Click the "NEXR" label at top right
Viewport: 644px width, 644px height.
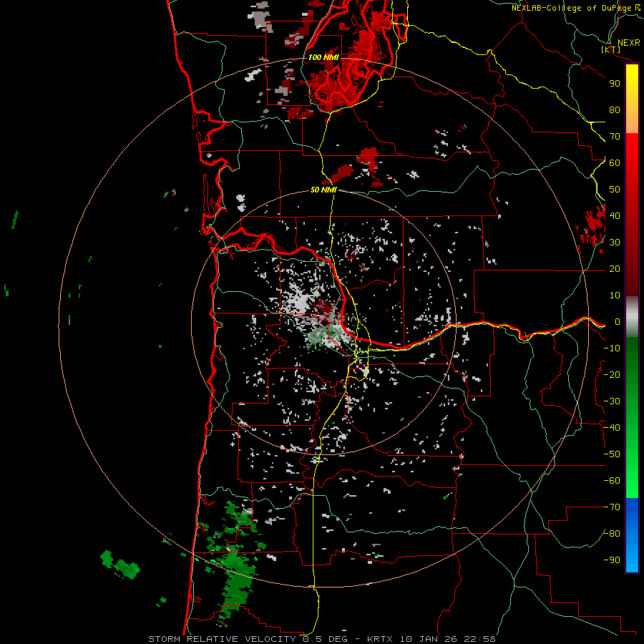coord(629,43)
